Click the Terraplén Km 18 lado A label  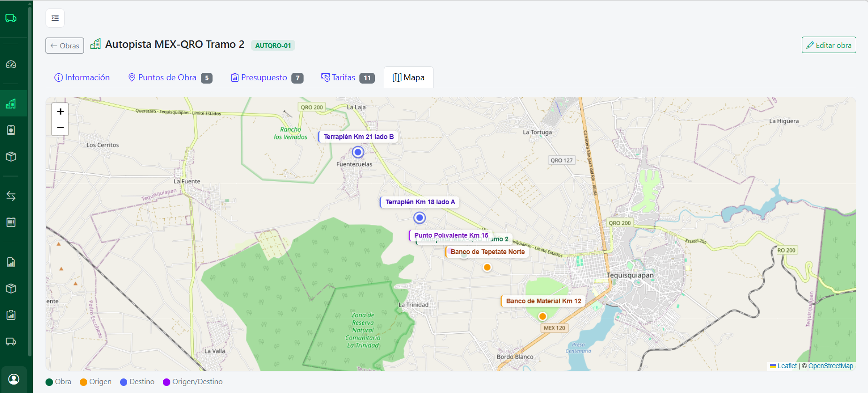coord(420,202)
